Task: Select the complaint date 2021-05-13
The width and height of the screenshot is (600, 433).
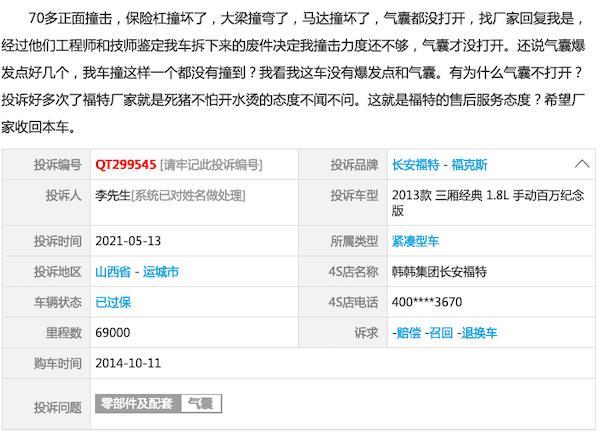Action: 128,241
